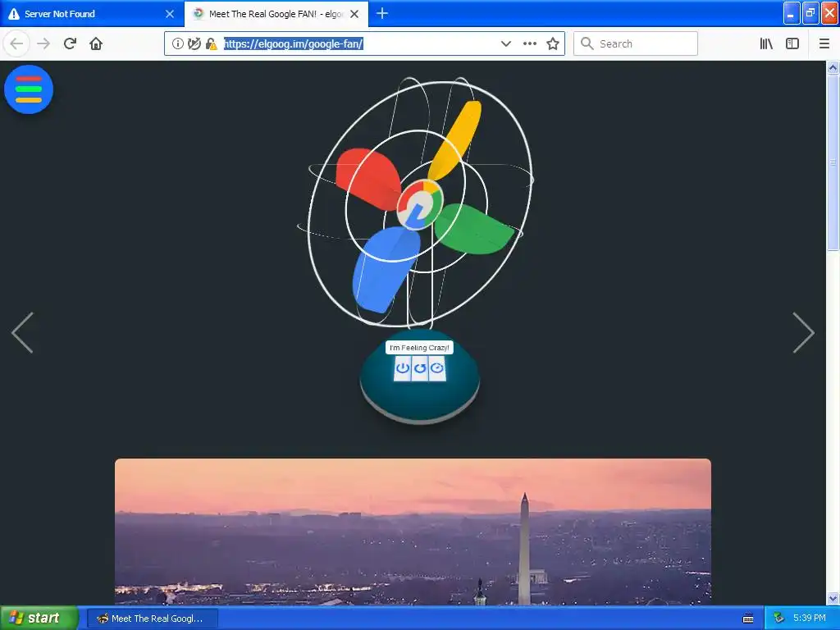Image resolution: width=840 pixels, height=630 pixels.
Task: Click the scrollbar up arrow
Action: (833, 67)
